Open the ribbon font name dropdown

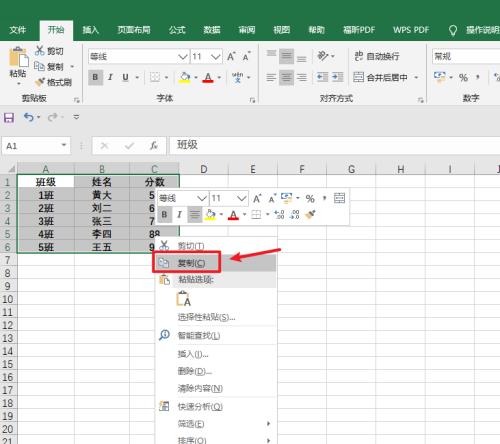coord(182,57)
